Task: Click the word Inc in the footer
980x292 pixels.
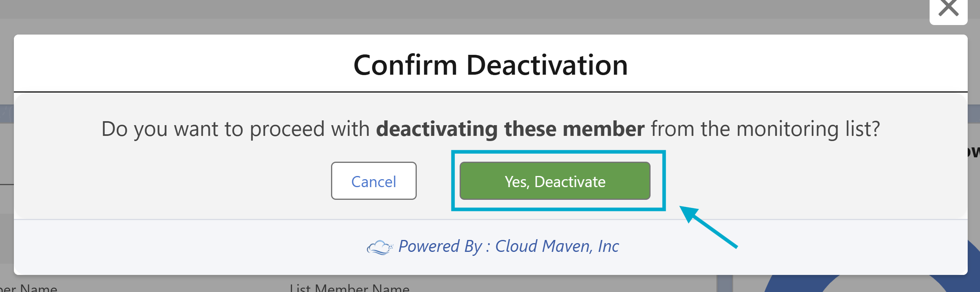Action: pyautogui.click(x=608, y=246)
